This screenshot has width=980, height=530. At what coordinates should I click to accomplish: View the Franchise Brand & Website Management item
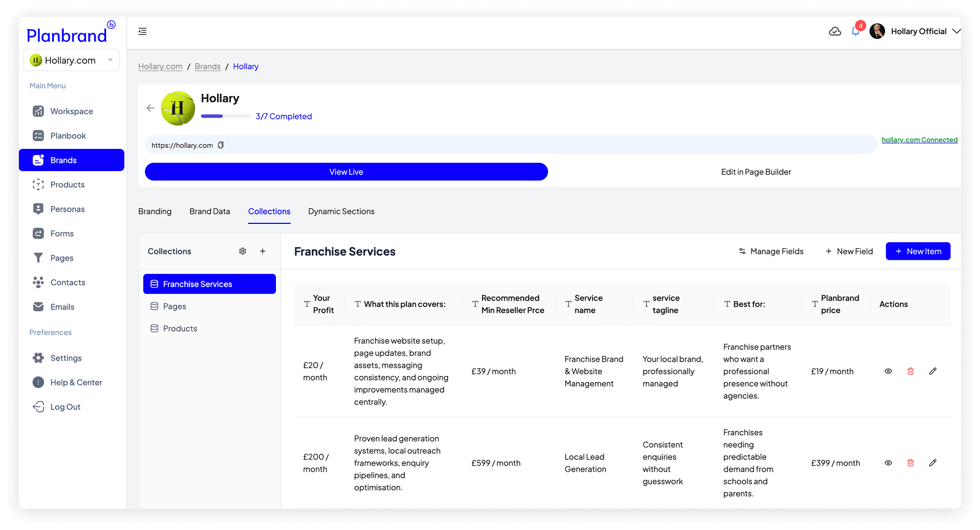(888, 371)
